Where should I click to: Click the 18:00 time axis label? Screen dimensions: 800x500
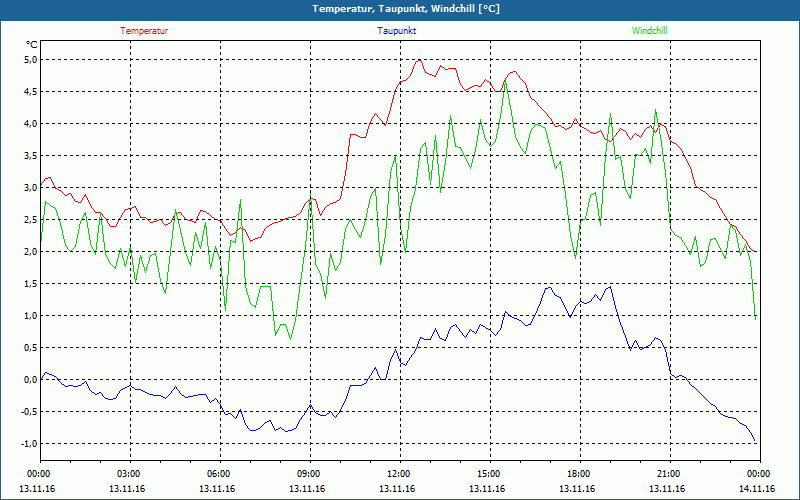pyautogui.click(x=580, y=474)
